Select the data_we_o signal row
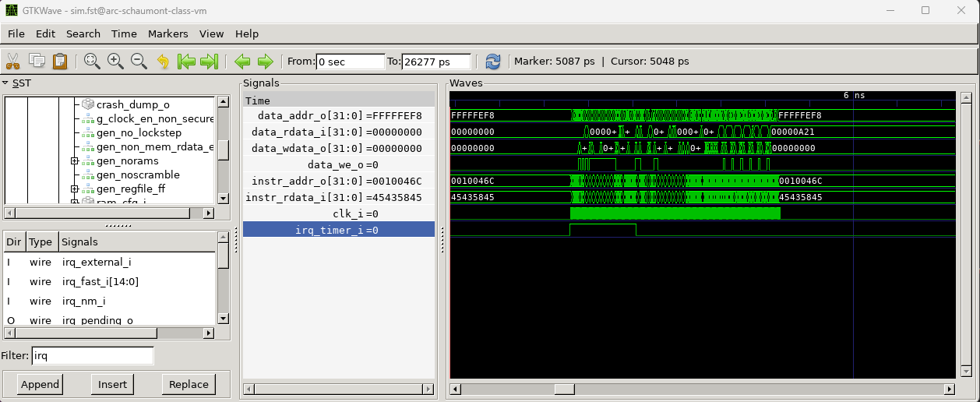This screenshot has width=980, height=402. click(339, 164)
